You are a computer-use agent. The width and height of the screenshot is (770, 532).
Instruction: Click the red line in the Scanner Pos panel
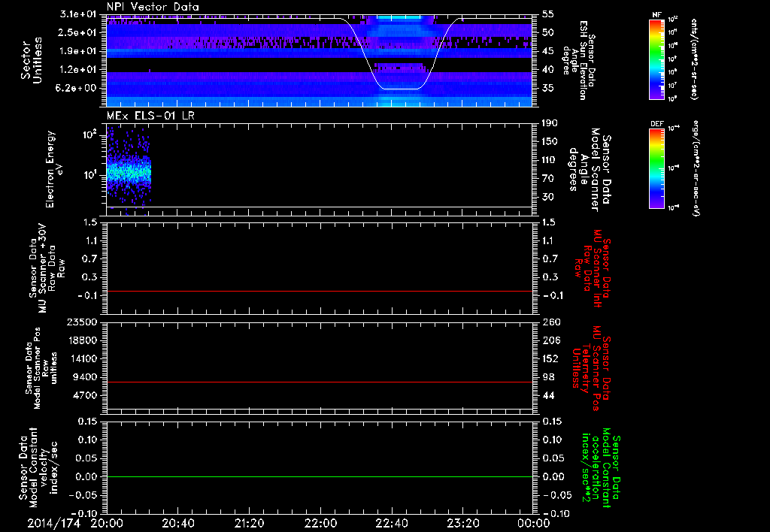point(319,382)
